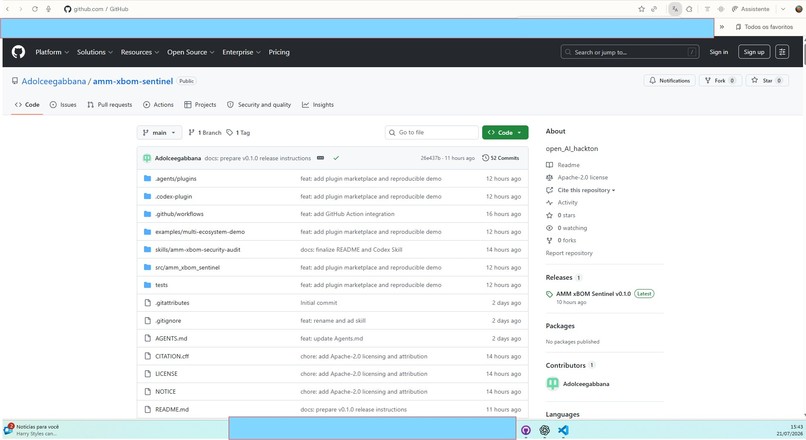The height and width of the screenshot is (440, 806).
Task: Open the browser translate page icon
Action: 675,9
